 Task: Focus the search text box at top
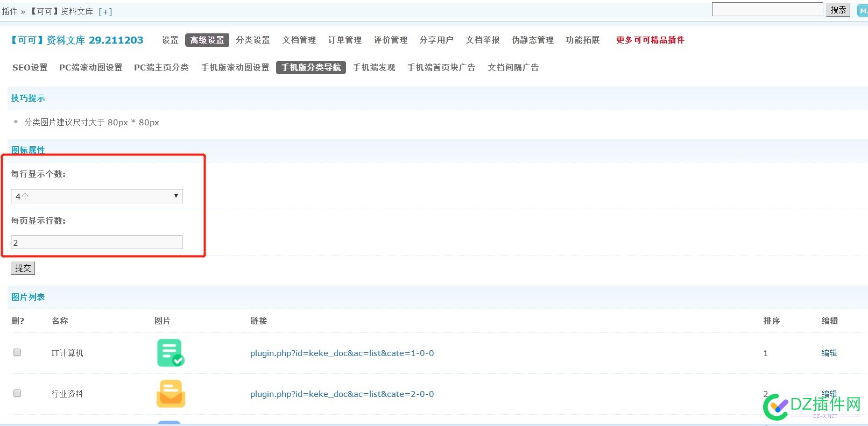click(767, 9)
